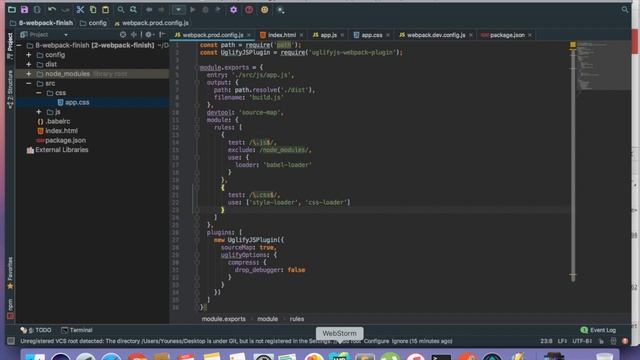
Task: Toggle the npm side tool window
Action: [x=10, y=308]
